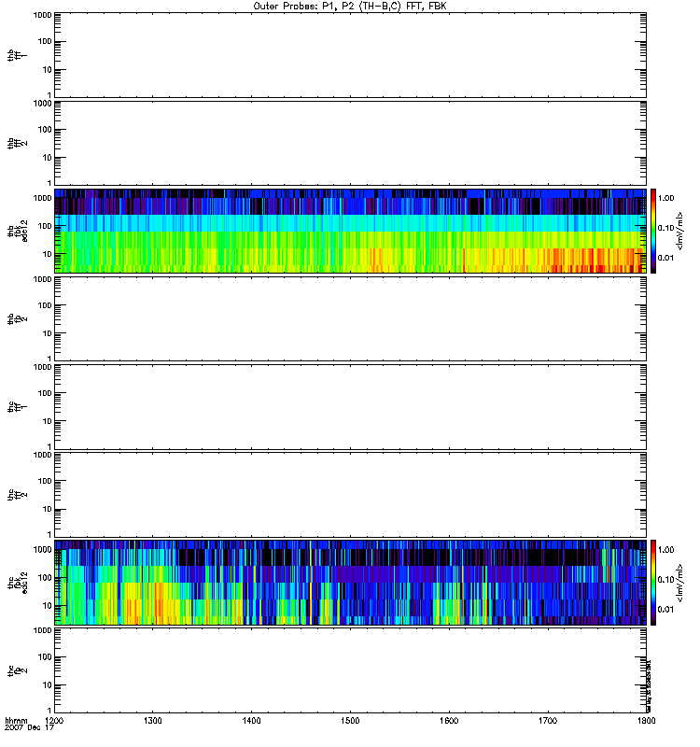
Task: Select the thc fbk edc12 color scale bar
Action: (653, 582)
